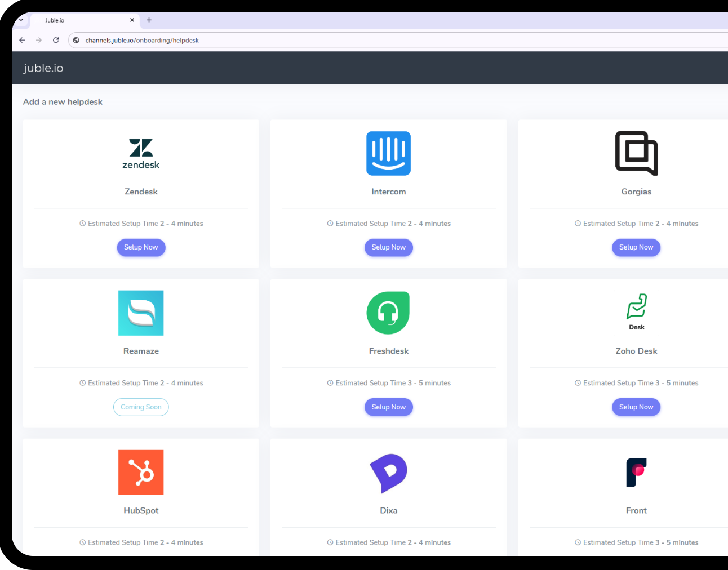Click the Reamaze card title text

coord(141,351)
